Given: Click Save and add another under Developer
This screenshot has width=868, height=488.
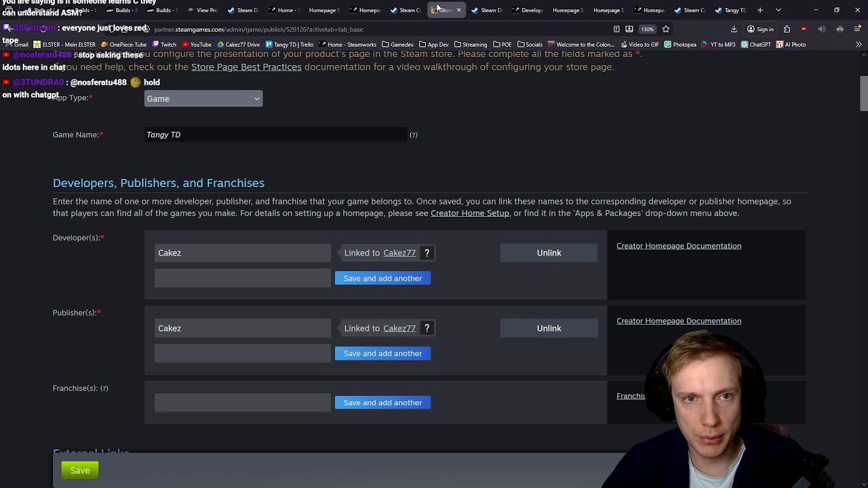Looking at the screenshot, I should tap(382, 278).
